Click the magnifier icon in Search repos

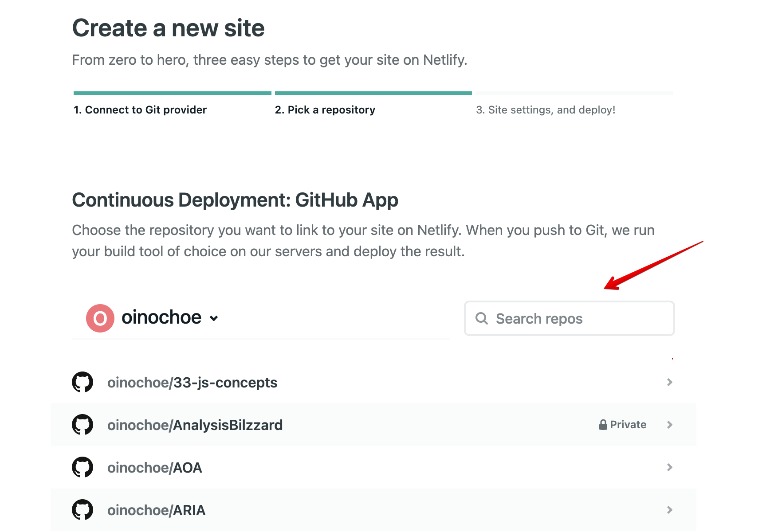[482, 318]
